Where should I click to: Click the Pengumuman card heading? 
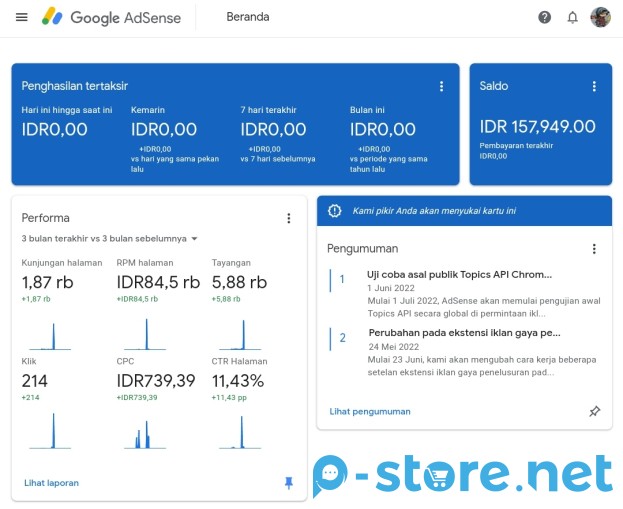point(362,249)
